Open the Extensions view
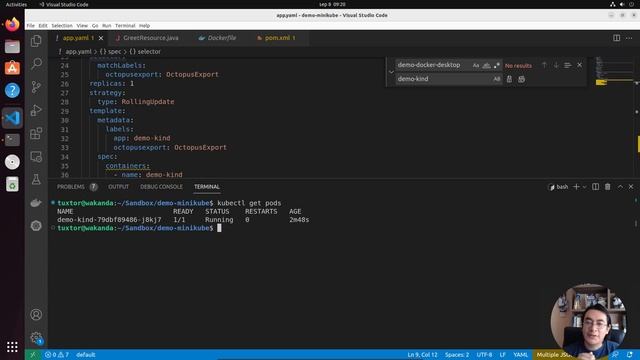This screenshot has height=360, width=640. tap(36, 133)
